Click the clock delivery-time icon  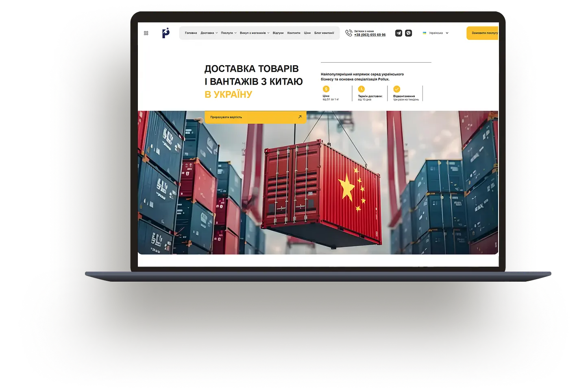pyautogui.click(x=362, y=89)
